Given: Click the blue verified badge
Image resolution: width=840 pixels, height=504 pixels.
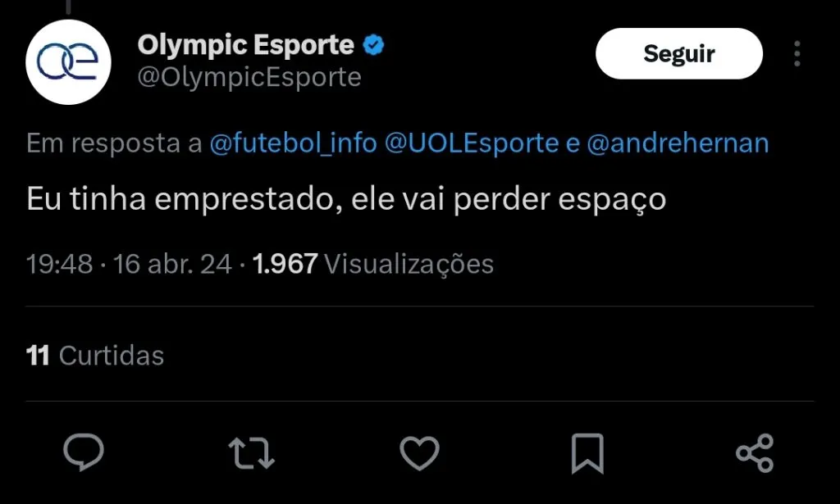Looking at the screenshot, I should tap(374, 45).
